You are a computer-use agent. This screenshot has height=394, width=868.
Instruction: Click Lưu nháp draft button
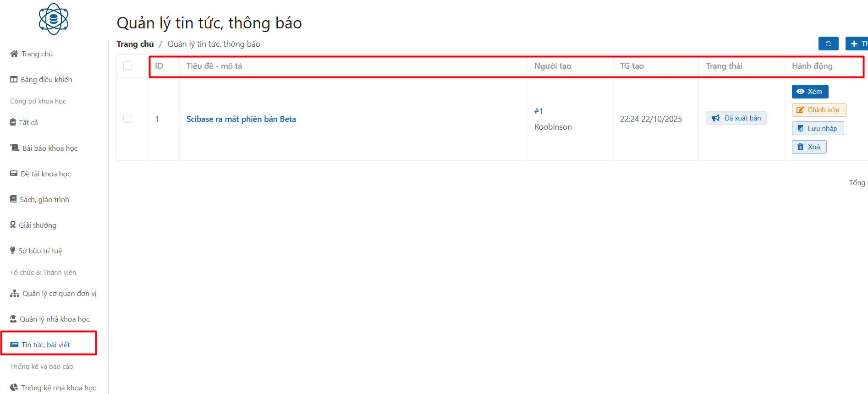coord(818,128)
